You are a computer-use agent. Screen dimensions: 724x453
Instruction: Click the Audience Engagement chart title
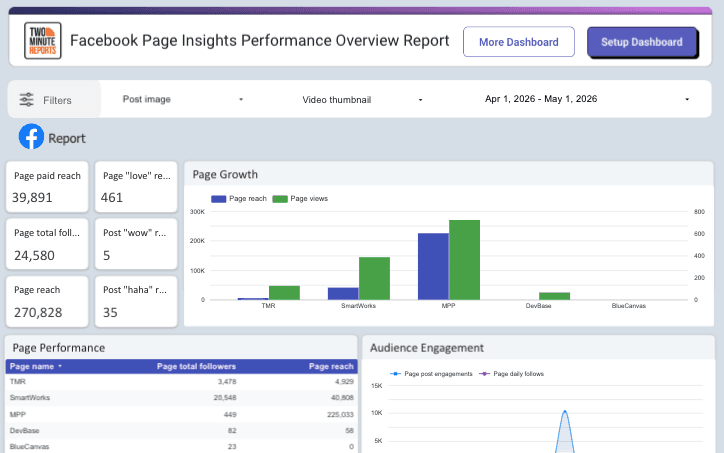click(427, 348)
